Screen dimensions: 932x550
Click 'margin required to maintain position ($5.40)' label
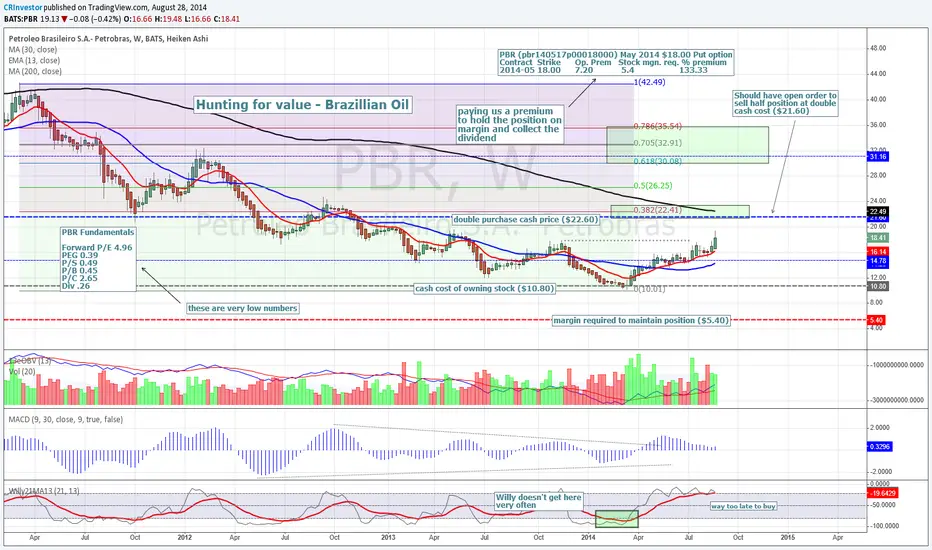point(641,320)
